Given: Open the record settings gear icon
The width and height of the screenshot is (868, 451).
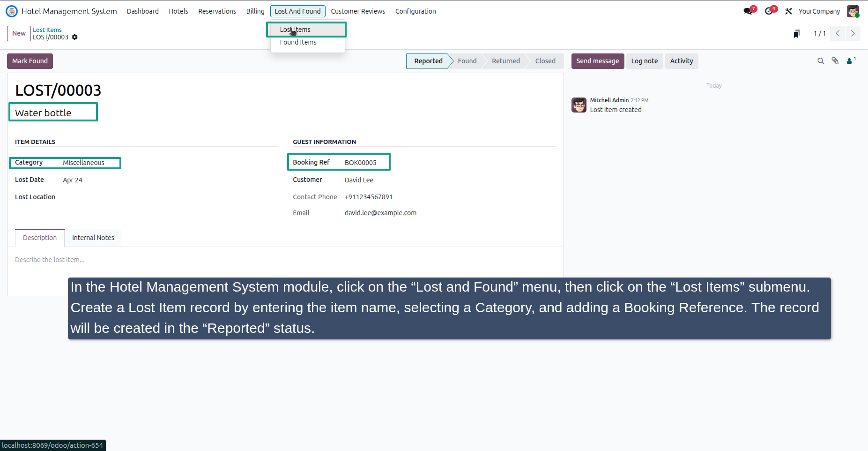Looking at the screenshot, I should [74, 37].
